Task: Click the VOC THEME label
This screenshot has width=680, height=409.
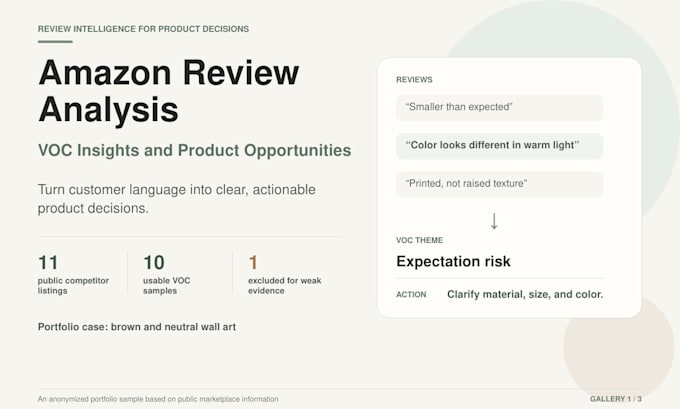Action: (419, 240)
